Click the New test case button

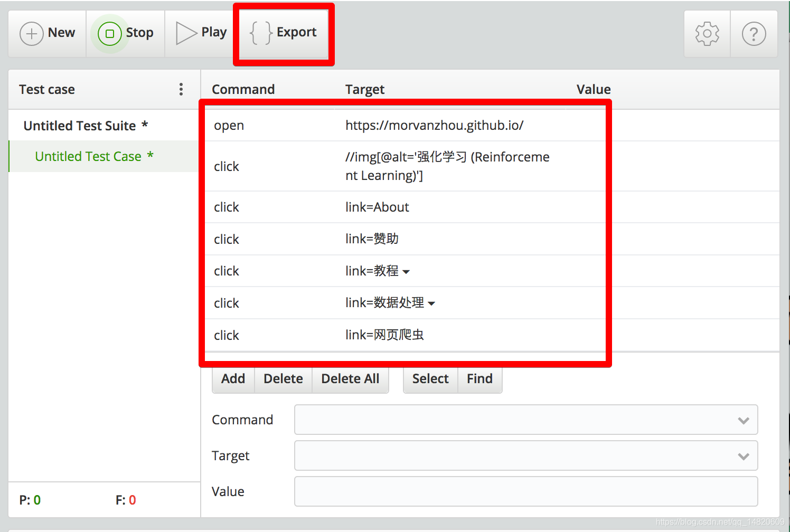(48, 33)
